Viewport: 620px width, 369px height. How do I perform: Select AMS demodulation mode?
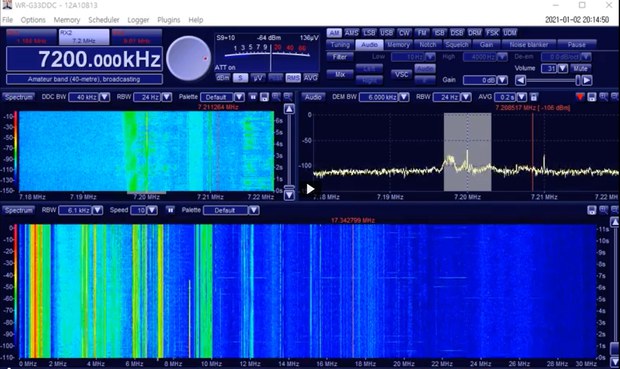pos(351,32)
